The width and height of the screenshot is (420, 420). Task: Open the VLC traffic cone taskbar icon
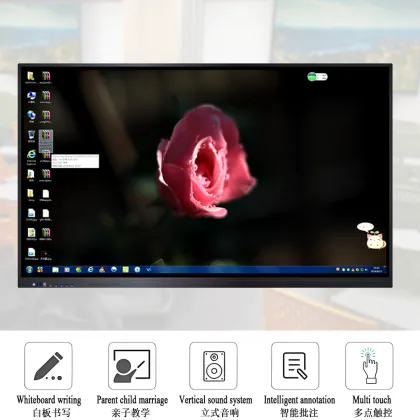[x=102, y=269]
